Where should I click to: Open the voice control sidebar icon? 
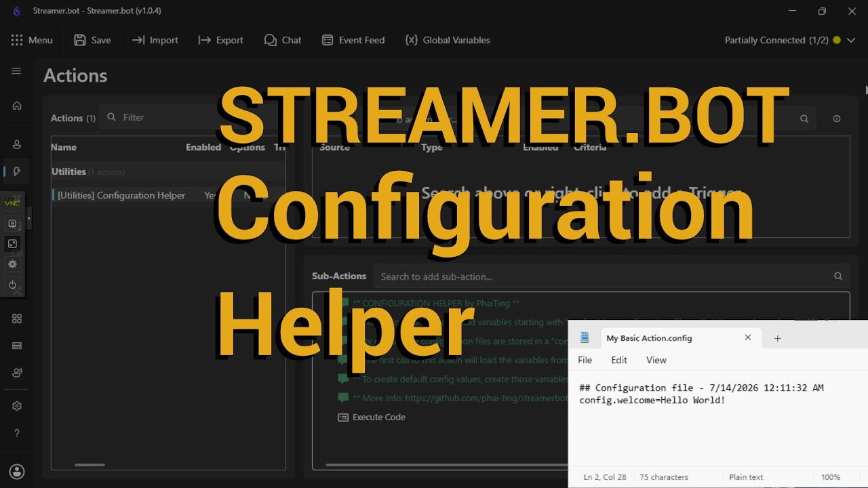(x=17, y=372)
